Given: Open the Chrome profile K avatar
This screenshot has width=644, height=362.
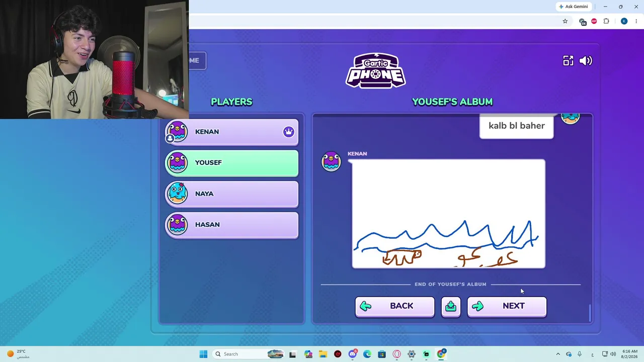Looking at the screenshot, I should (624, 21).
